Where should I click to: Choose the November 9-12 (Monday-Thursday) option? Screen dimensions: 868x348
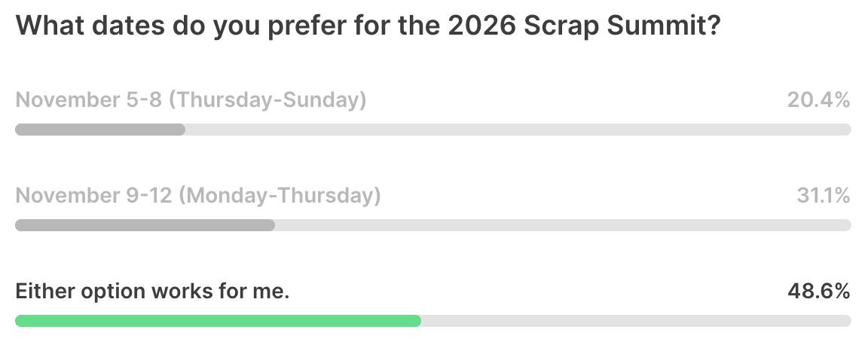click(197, 196)
